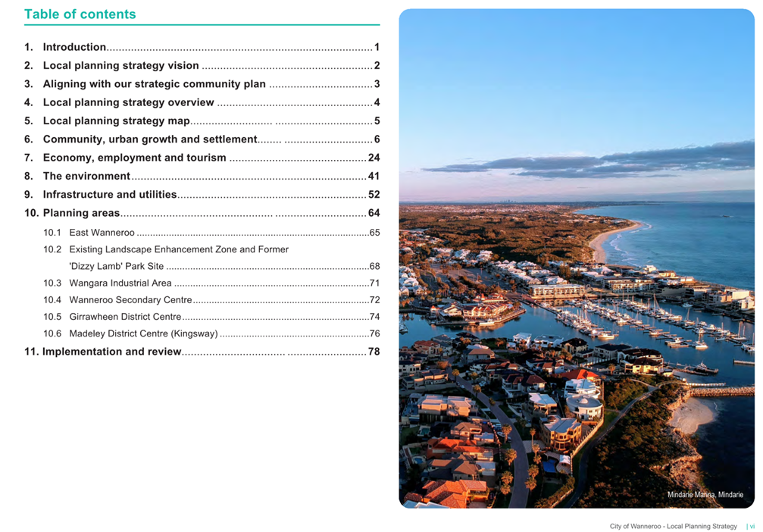Open Implementation and review section
The image size is (763, 532).
click(202, 352)
